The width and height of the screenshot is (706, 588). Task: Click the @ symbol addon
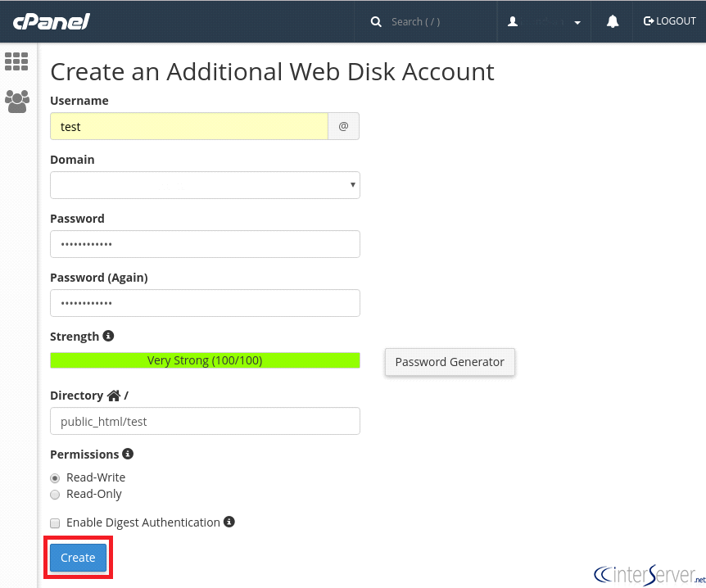click(343, 126)
